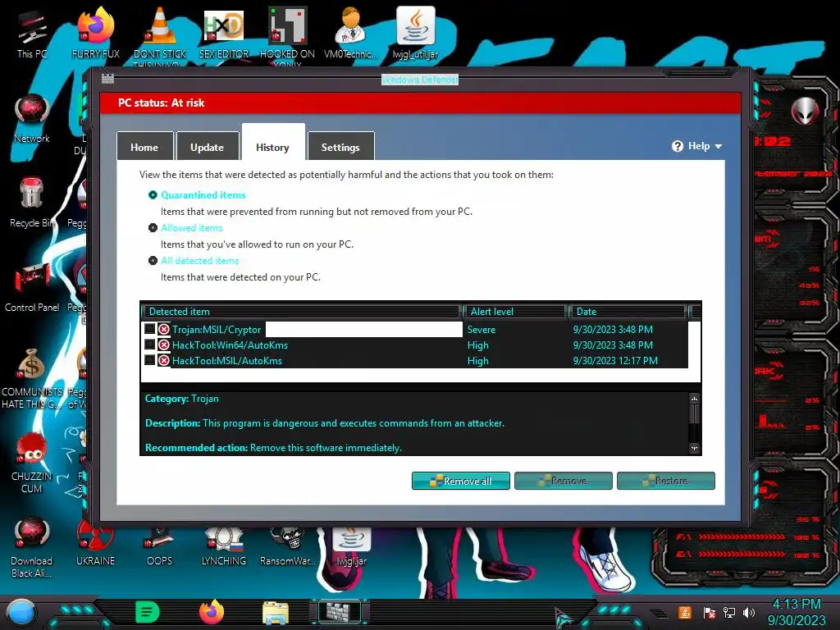Select the All detected items radio button
This screenshot has height=630, width=840.
(153, 260)
